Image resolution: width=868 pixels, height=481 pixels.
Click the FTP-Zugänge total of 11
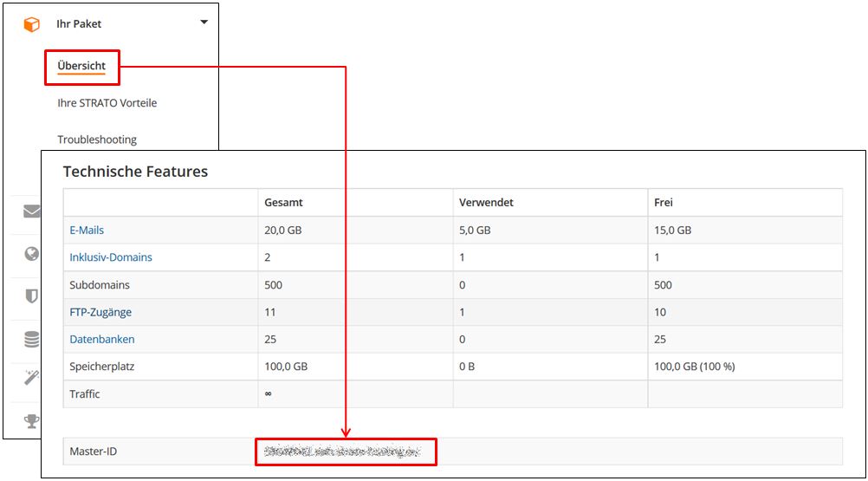point(269,312)
